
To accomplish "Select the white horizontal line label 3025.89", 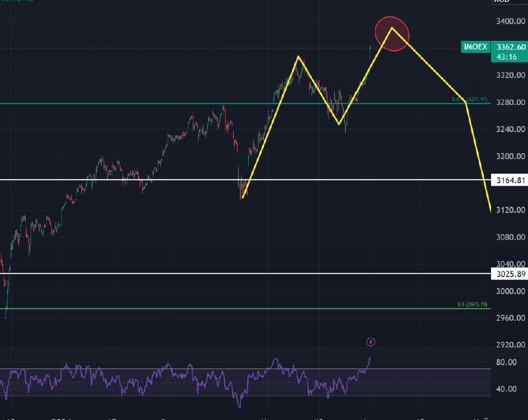I will tap(510, 274).
